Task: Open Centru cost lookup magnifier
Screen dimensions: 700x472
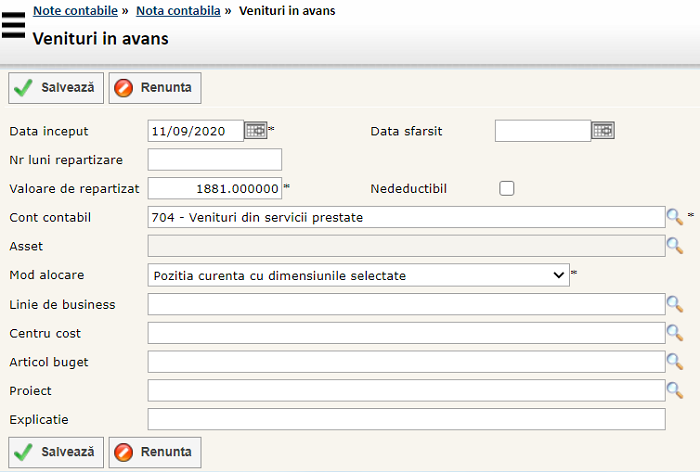Action: pyautogui.click(x=675, y=333)
